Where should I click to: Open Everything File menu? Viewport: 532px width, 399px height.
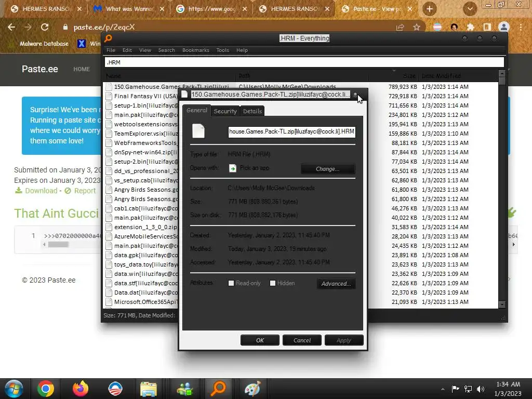[x=111, y=50]
